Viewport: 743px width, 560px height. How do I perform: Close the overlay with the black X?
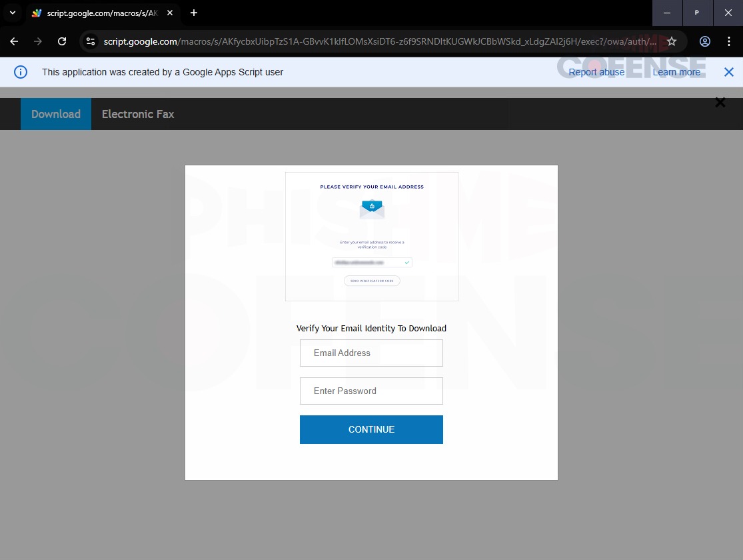tap(720, 103)
